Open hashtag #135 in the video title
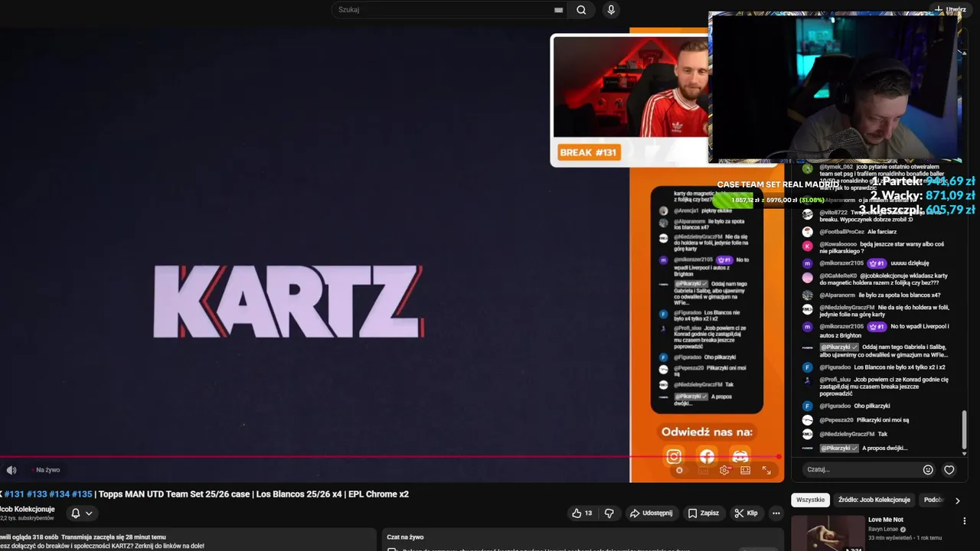980x551 pixels. click(82, 494)
